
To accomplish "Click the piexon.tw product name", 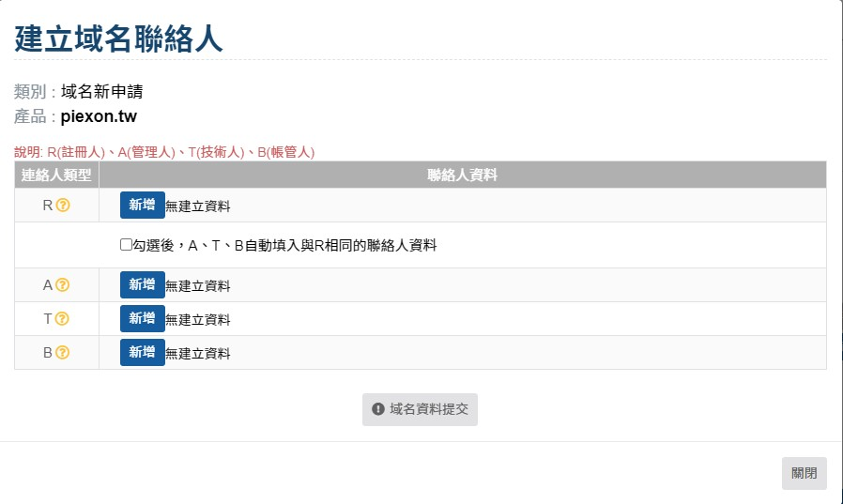I will 99,116.
